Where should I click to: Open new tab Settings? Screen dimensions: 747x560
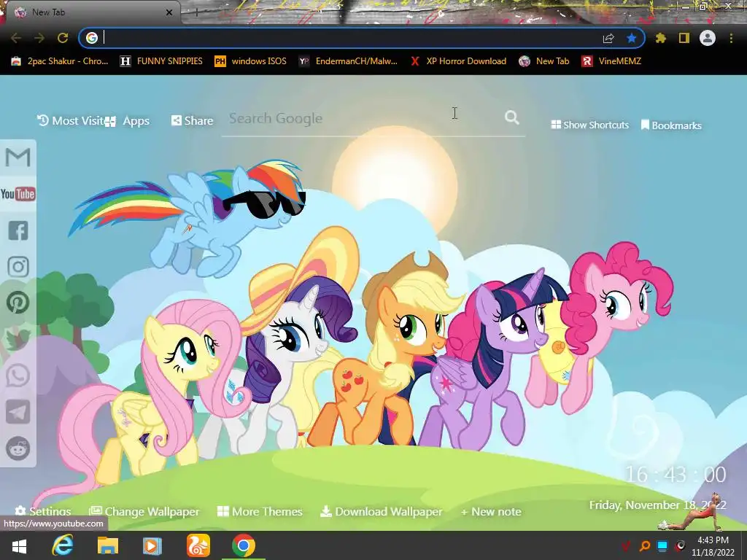43,511
